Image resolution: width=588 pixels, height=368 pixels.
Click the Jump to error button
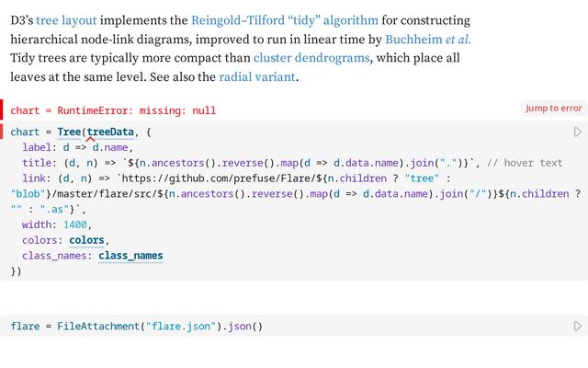tap(553, 109)
